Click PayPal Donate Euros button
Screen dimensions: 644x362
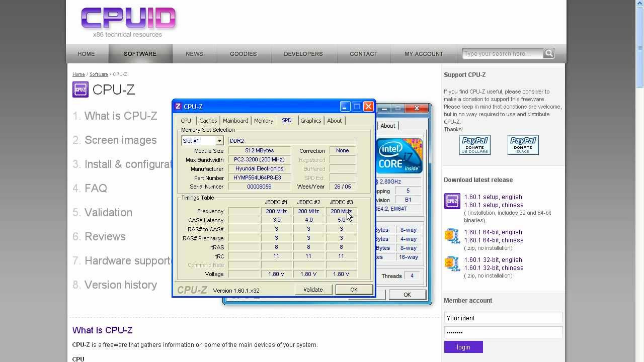523,145
